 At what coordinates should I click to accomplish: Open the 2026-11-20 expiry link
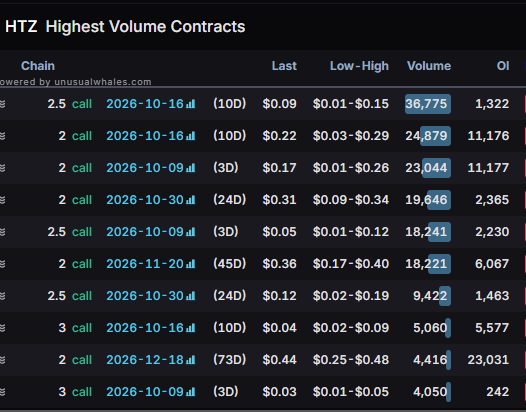145,264
